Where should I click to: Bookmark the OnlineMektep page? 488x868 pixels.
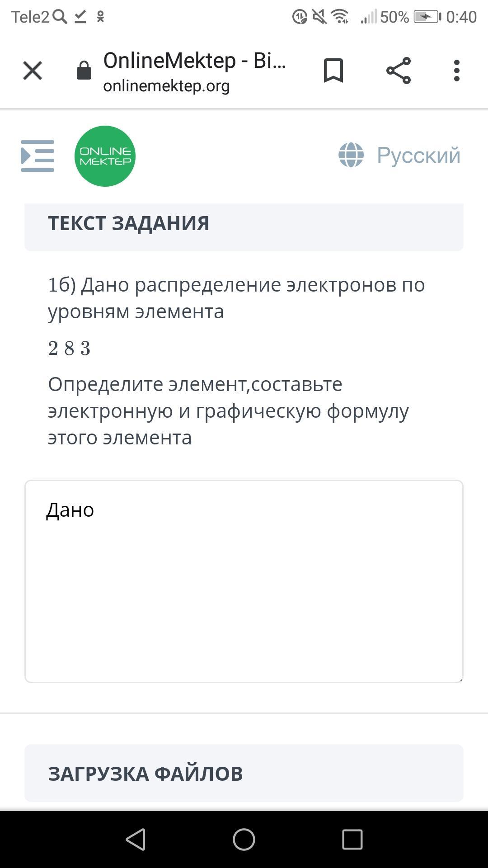(333, 71)
